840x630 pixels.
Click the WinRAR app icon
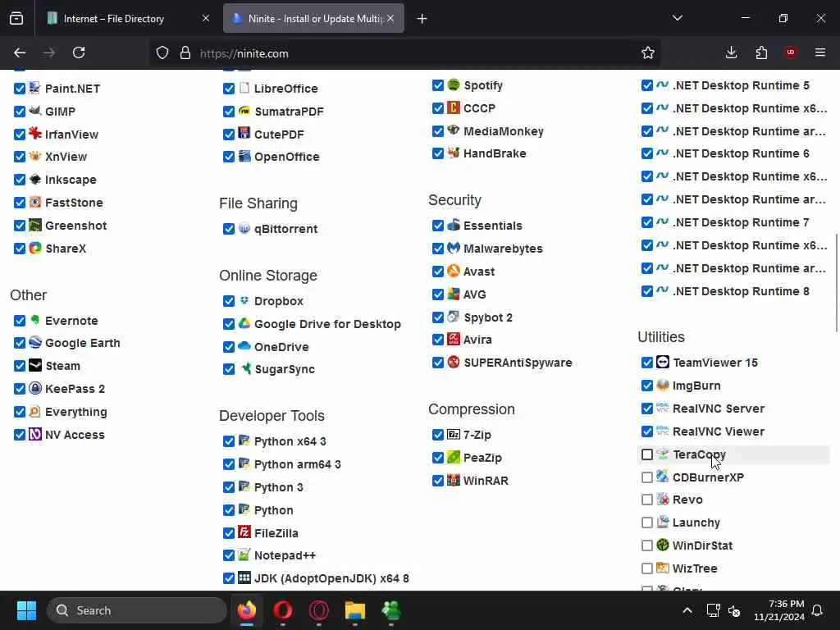[x=453, y=480]
